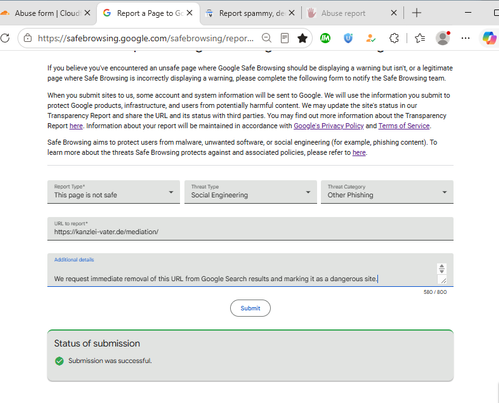Click the Submit button
499x403 pixels.
pyautogui.click(x=250, y=308)
